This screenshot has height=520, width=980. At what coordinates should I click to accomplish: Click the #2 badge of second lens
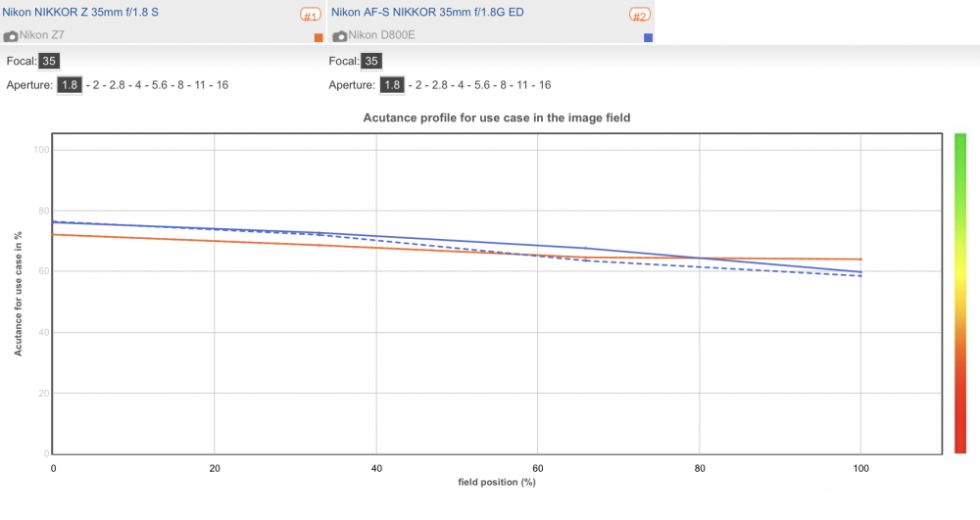(x=639, y=15)
